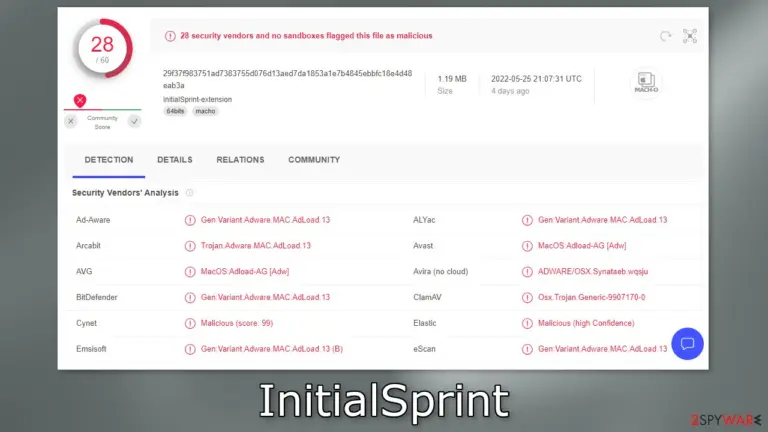Click the alert icon in Cynet row

point(190,323)
